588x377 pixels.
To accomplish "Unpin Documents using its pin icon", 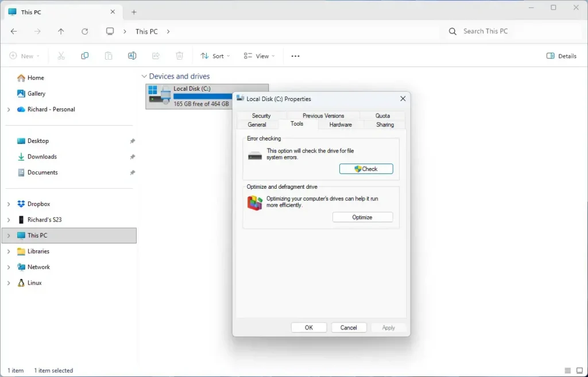I will 133,173.
